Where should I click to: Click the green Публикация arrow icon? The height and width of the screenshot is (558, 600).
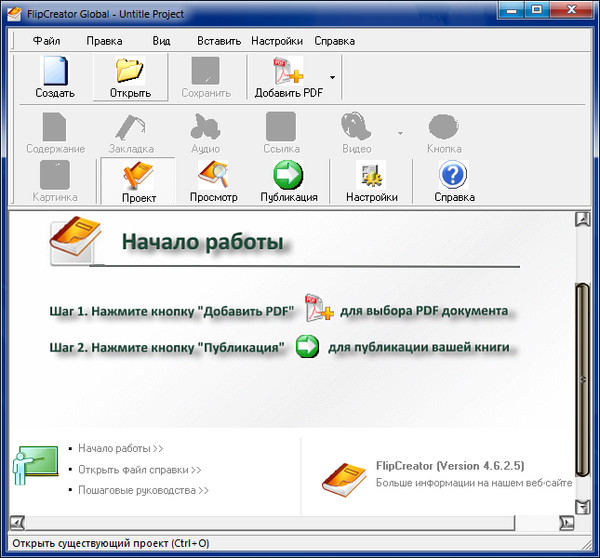289,177
